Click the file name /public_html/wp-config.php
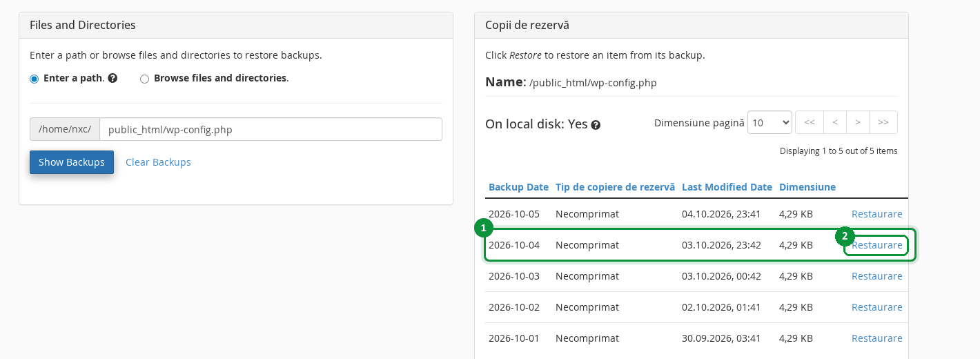The width and height of the screenshot is (980, 359). (593, 83)
